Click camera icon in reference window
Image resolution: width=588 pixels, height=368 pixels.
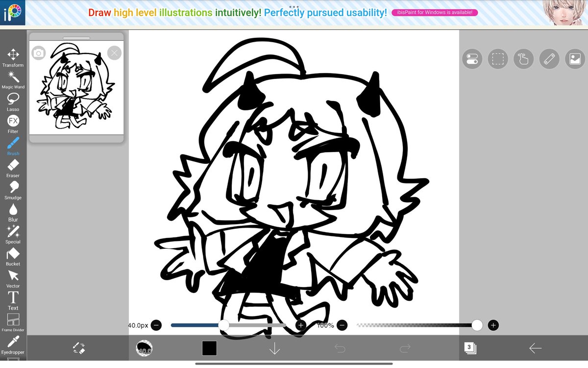pyautogui.click(x=39, y=53)
